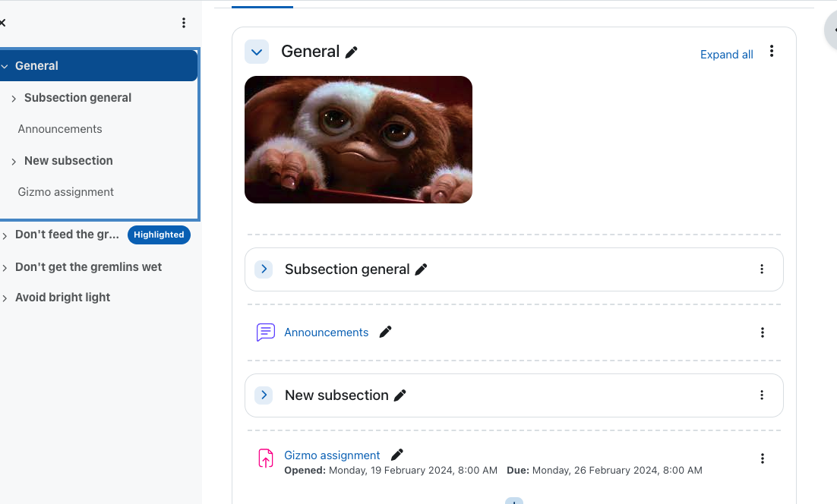
Task: Open the Gizmo assignment link
Action: (x=332, y=455)
